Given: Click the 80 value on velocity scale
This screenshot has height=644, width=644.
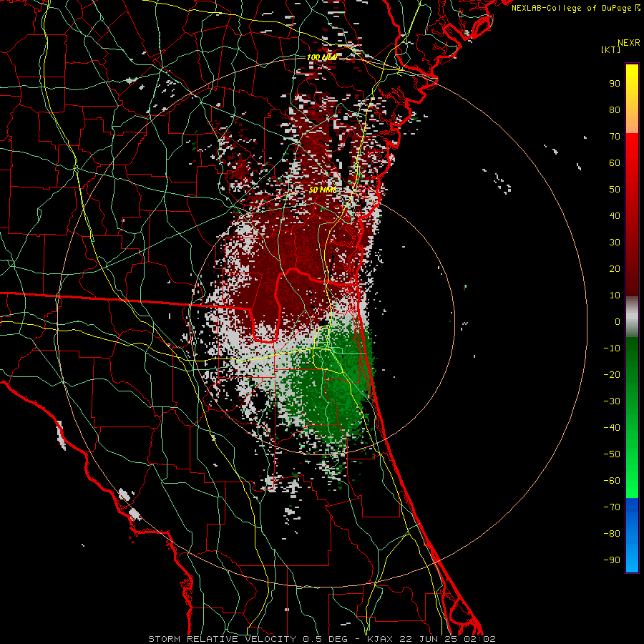Looking at the screenshot, I should [x=615, y=110].
